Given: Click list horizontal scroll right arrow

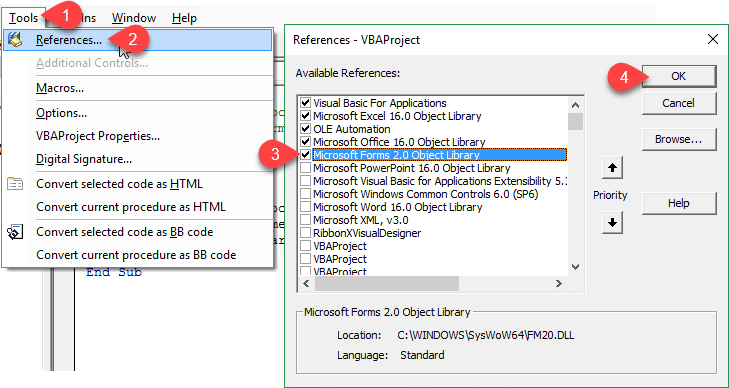Looking at the screenshot, I should pyautogui.click(x=559, y=283).
